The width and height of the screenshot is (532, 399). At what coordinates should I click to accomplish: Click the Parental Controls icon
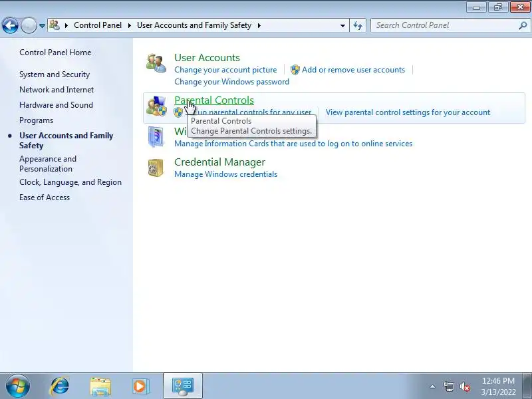pos(156,106)
